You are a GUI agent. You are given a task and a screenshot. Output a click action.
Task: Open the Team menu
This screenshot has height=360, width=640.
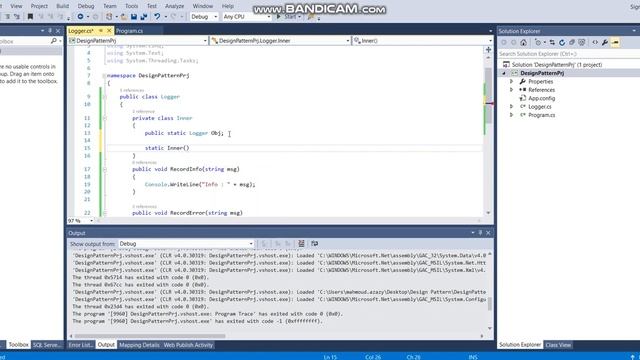point(109,6)
